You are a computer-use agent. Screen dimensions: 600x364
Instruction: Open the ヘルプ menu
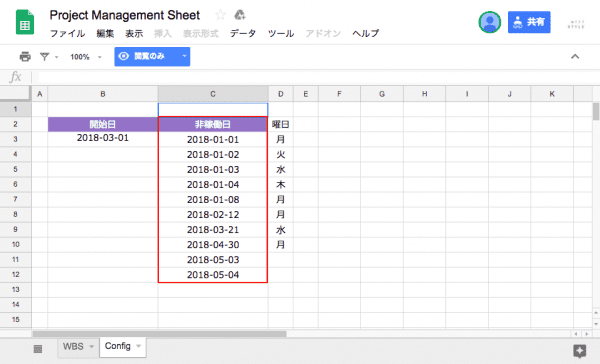tap(365, 34)
